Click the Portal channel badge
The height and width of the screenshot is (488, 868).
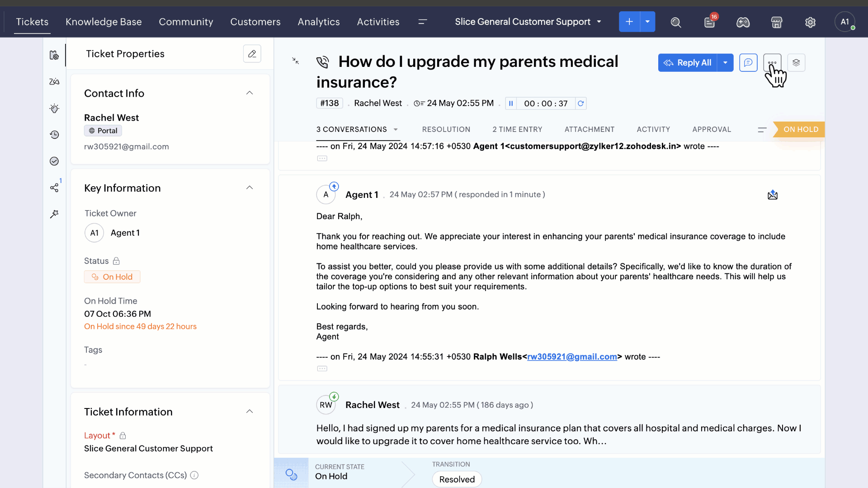(103, 131)
